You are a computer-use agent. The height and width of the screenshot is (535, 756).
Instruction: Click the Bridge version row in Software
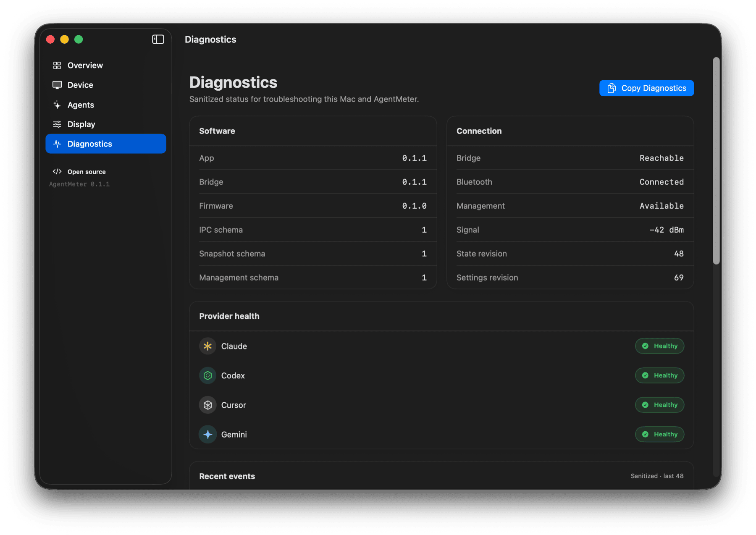(313, 182)
